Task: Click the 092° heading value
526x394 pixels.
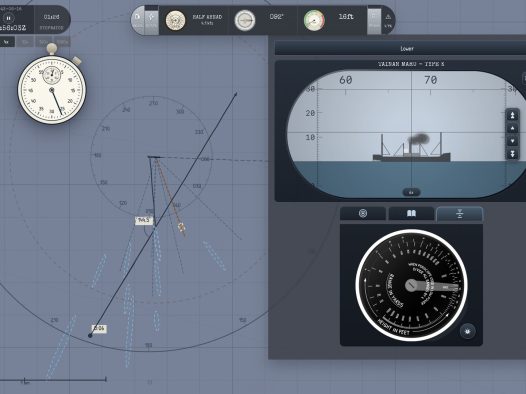Action: (276, 16)
